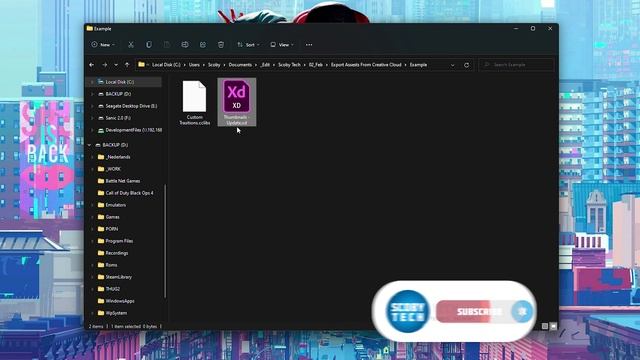The image size is (640, 360).
Task: Select the Adobe XD Thumbnails file
Action: click(237, 102)
